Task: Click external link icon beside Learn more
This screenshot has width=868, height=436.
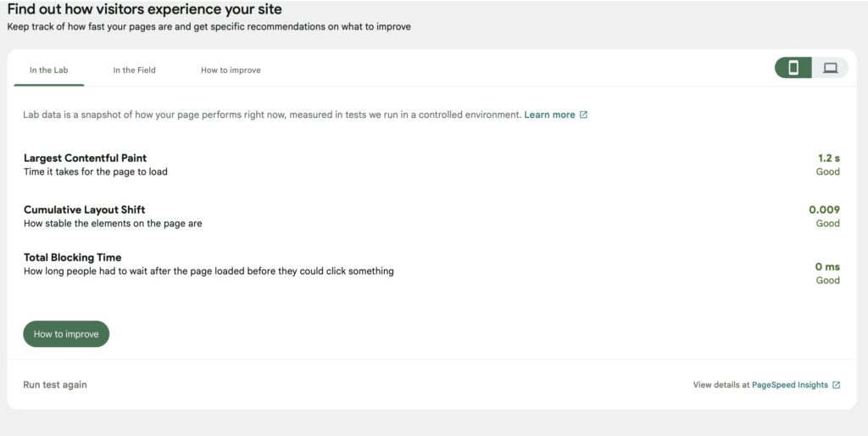Action: [x=583, y=115]
